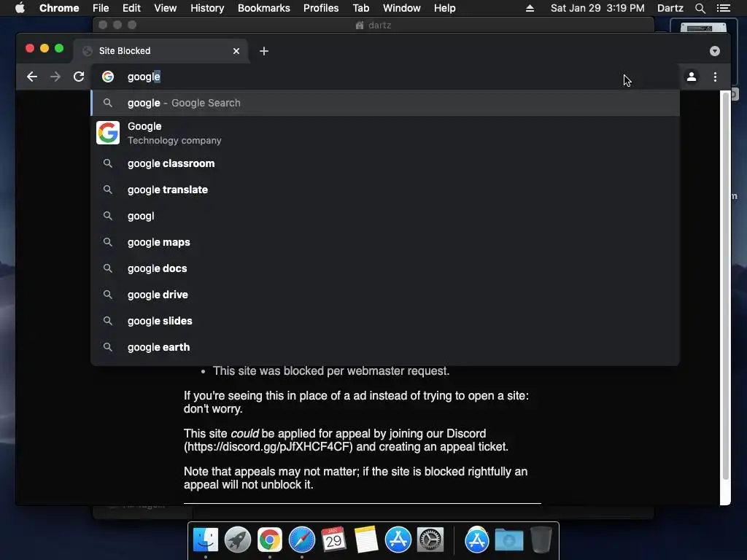
Task: Select 'google - Google Search' suggestion
Action: 385,103
